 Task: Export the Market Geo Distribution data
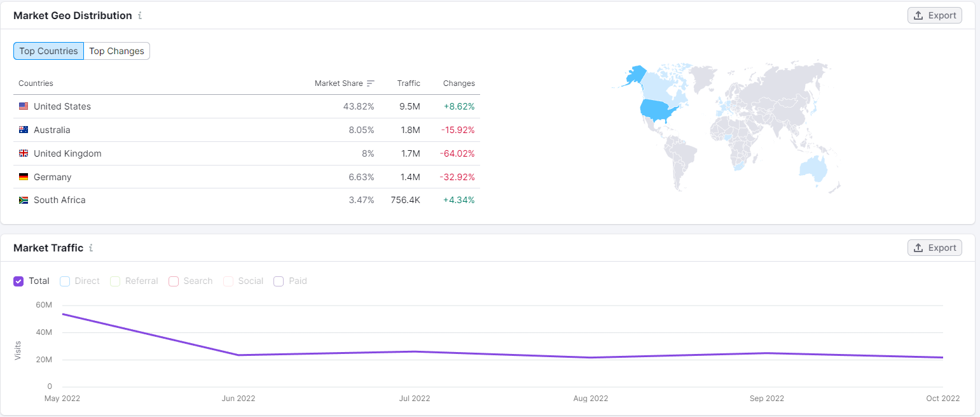pyautogui.click(x=934, y=16)
